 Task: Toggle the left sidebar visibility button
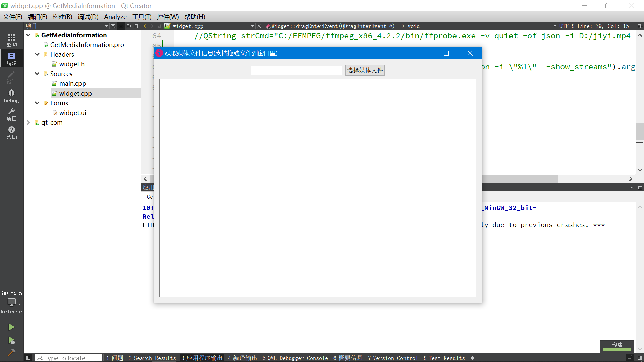pos(28,358)
